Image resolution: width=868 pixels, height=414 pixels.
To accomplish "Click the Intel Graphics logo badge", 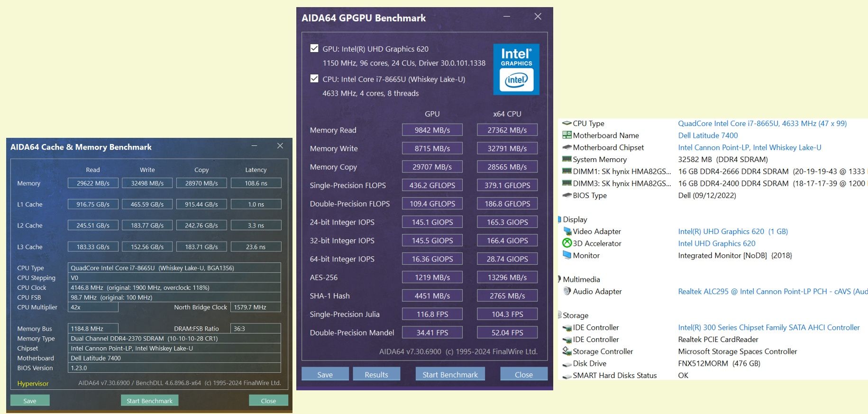I will click(x=516, y=69).
